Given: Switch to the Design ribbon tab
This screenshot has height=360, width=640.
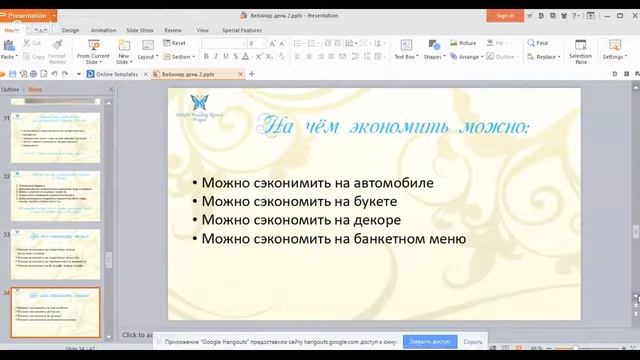Looking at the screenshot, I should (70, 30).
